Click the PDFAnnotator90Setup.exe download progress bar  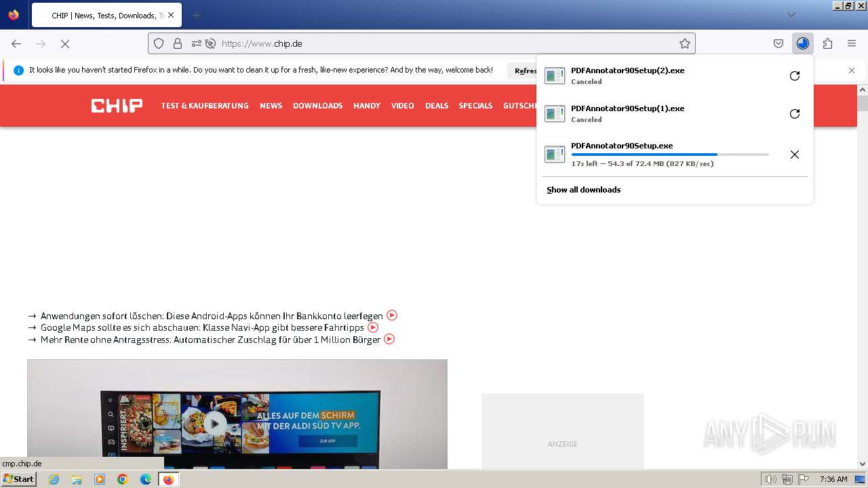tap(670, 155)
